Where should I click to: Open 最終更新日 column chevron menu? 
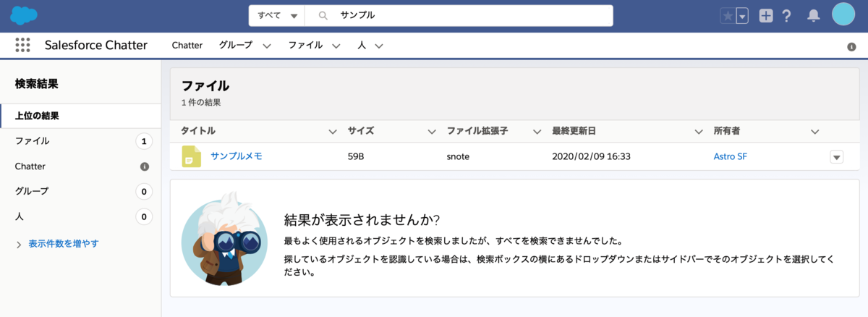point(699,132)
